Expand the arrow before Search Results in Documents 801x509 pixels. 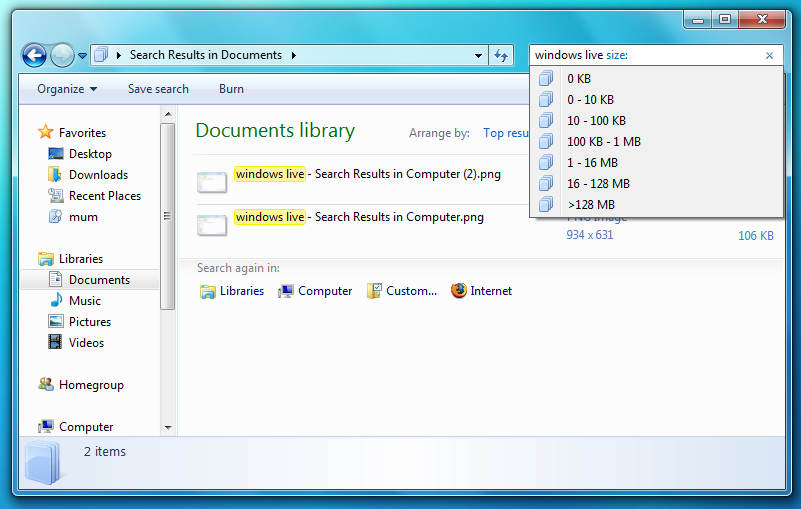point(119,55)
